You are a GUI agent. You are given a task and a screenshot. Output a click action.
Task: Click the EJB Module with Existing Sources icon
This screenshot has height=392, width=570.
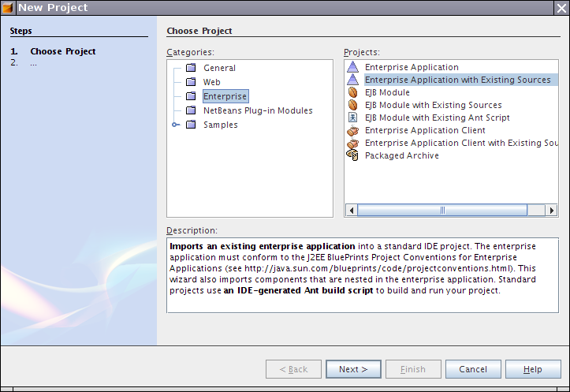[x=352, y=105]
